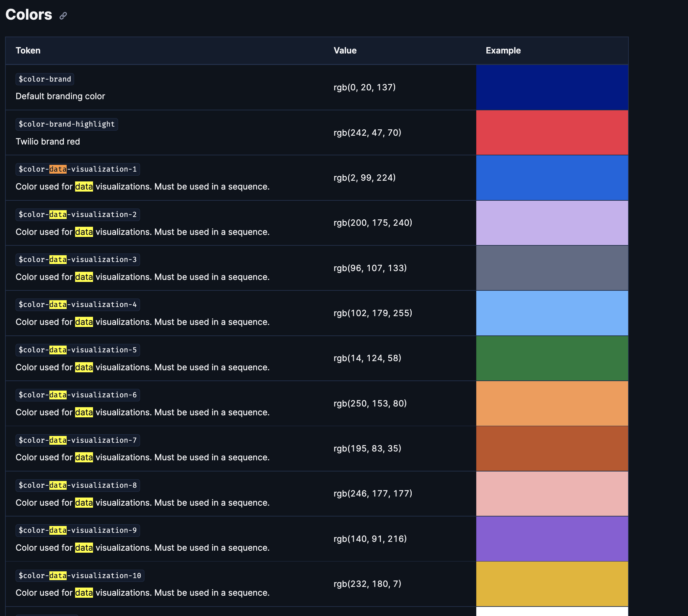Click the purple data-visualization-9 swatch
Image resolution: width=688 pixels, height=616 pixels.
pyautogui.click(x=552, y=539)
